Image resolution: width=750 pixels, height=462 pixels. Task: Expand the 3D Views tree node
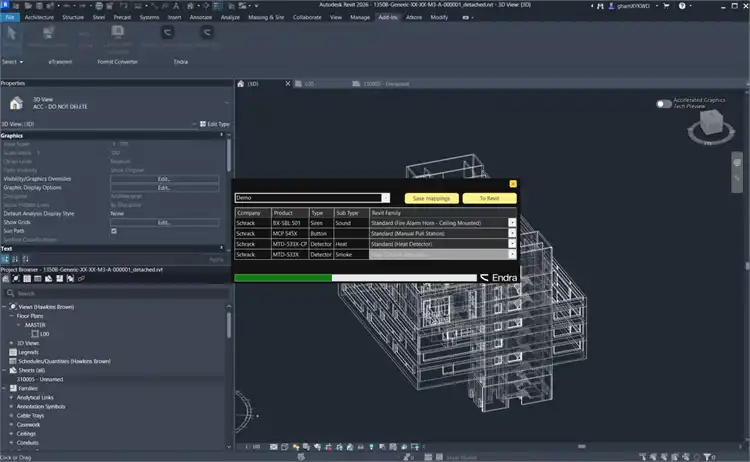tap(11, 343)
